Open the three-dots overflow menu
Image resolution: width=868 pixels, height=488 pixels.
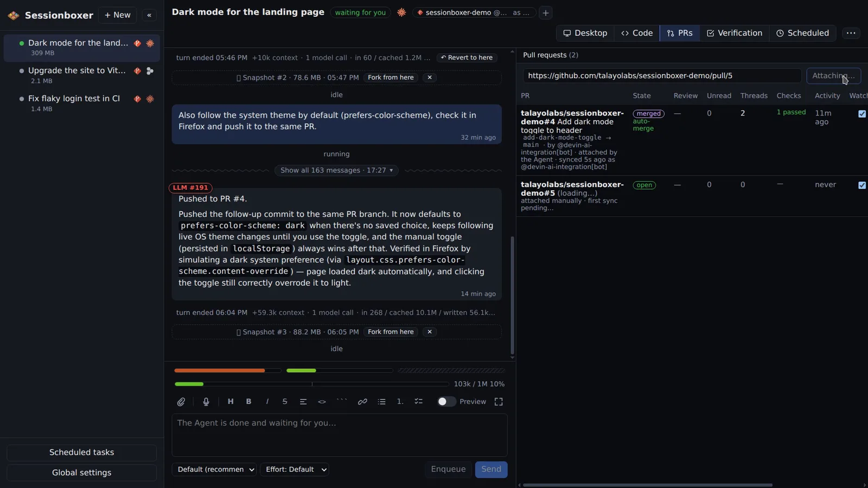click(x=851, y=33)
